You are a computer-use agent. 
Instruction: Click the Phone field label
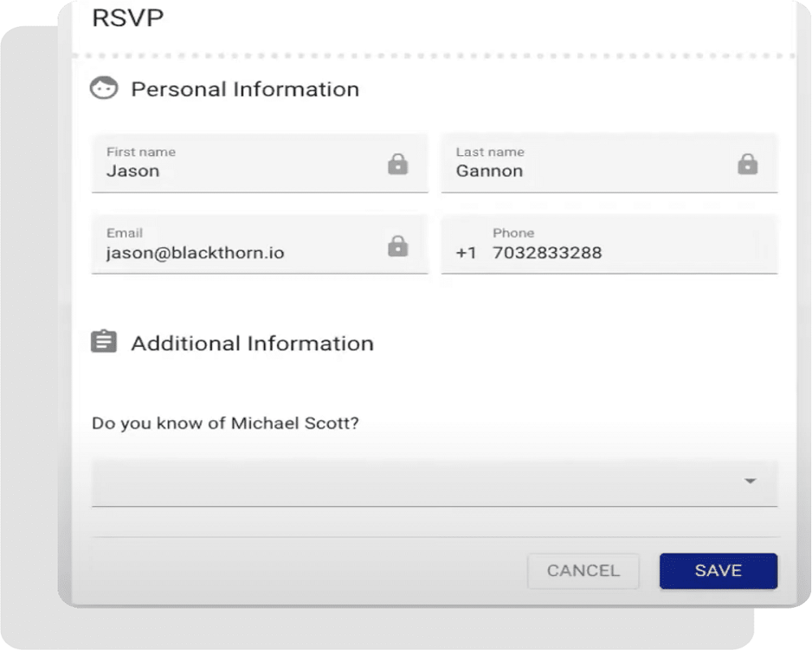coord(513,232)
